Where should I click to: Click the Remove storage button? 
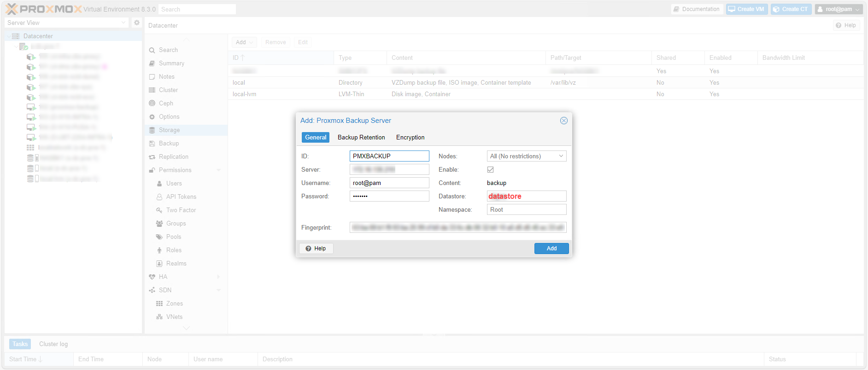click(x=276, y=42)
